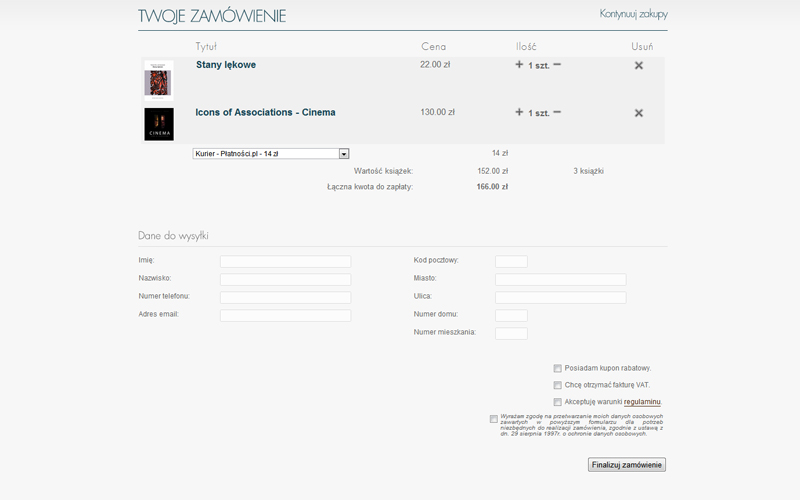The image size is (800, 500).
Task: Check Akceptuję warunki regulaminu checkbox
Action: pyautogui.click(x=558, y=402)
